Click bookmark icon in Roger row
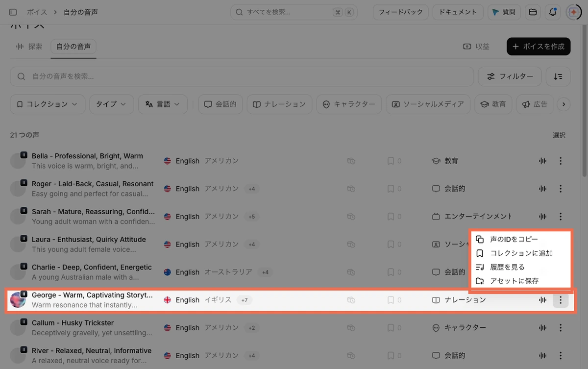 391,189
